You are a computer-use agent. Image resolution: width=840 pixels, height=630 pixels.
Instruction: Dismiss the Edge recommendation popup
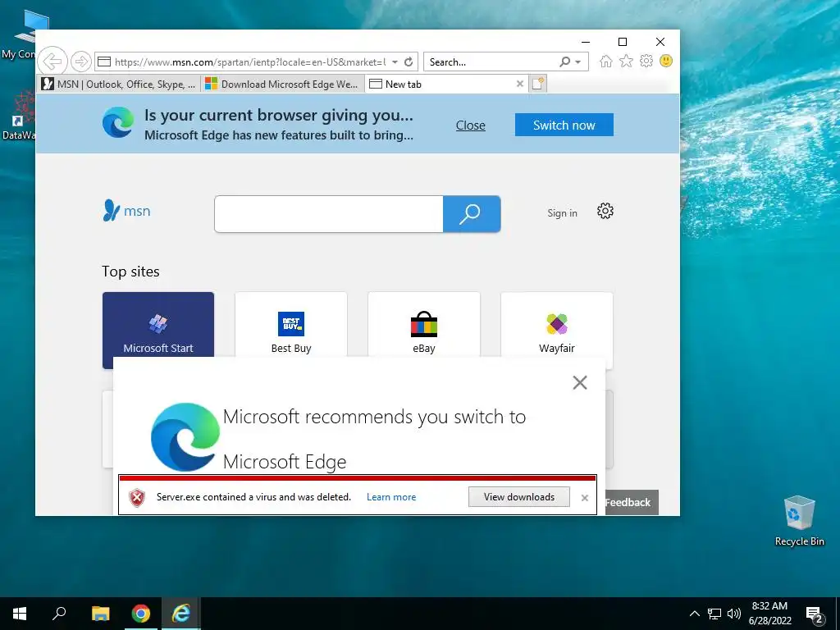point(580,382)
